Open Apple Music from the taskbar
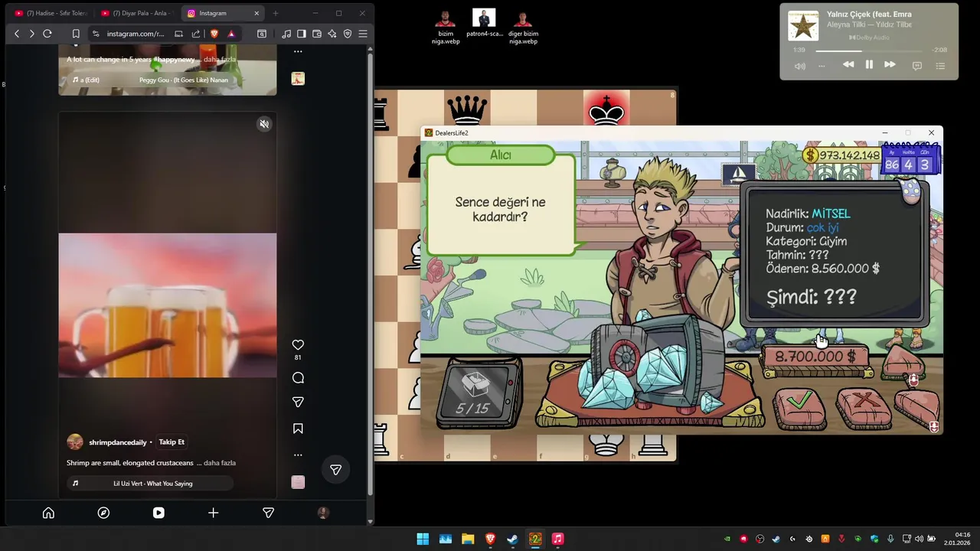The width and height of the screenshot is (980, 551). coord(557,539)
